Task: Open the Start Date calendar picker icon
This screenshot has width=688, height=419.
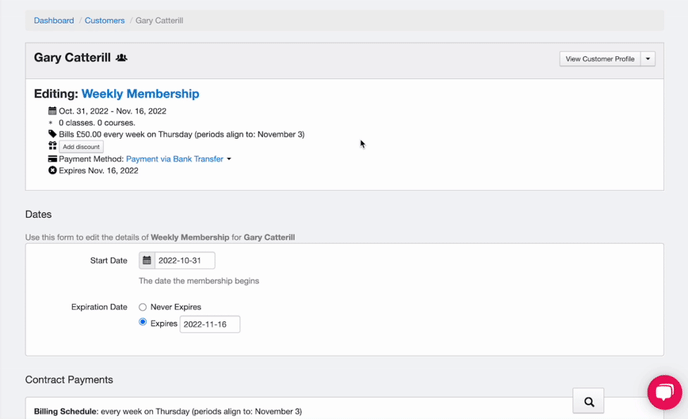Action: 147,261
